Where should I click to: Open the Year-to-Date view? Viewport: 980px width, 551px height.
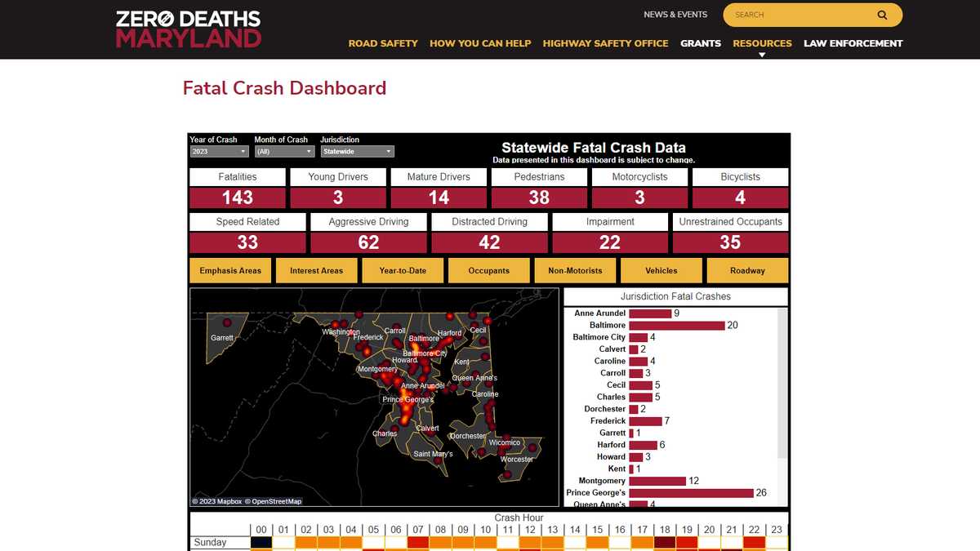[x=402, y=270]
